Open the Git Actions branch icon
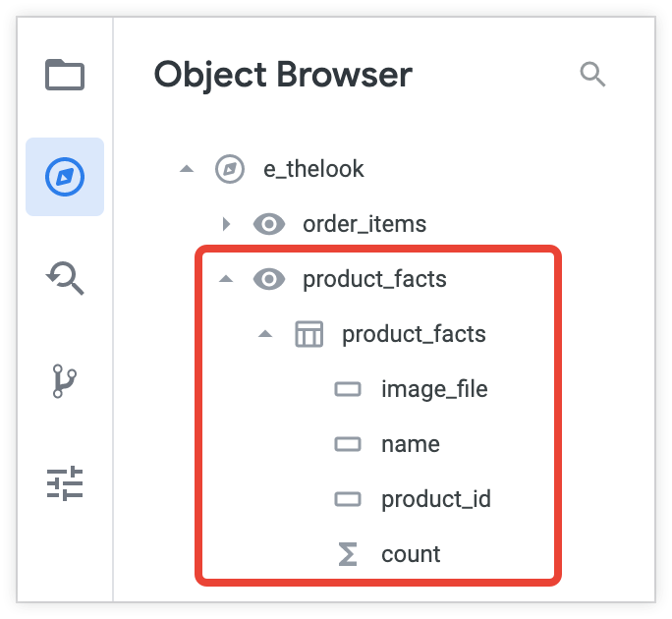 (x=65, y=381)
